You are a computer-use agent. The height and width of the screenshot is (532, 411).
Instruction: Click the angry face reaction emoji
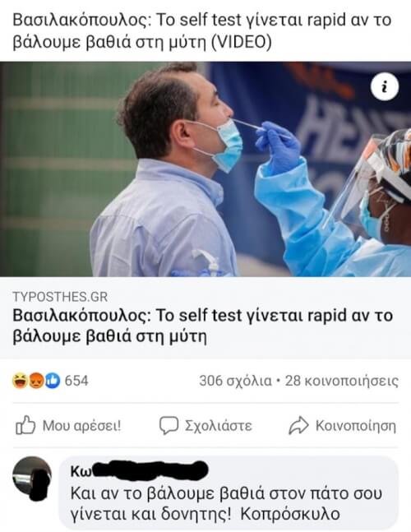(35, 381)
